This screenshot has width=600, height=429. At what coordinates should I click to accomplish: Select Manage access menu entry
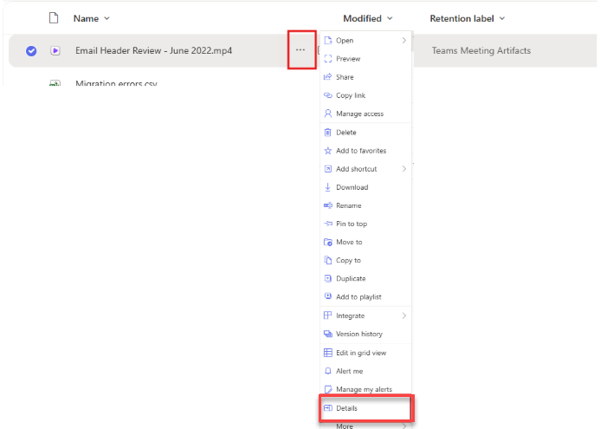click(365, 114)
